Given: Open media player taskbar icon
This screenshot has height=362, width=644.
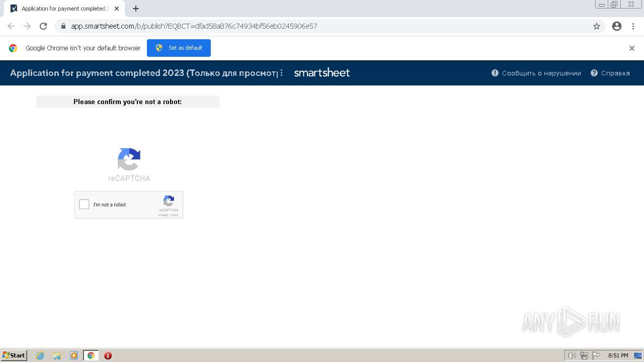Looking at the screenshot, I should coord(74,355).
